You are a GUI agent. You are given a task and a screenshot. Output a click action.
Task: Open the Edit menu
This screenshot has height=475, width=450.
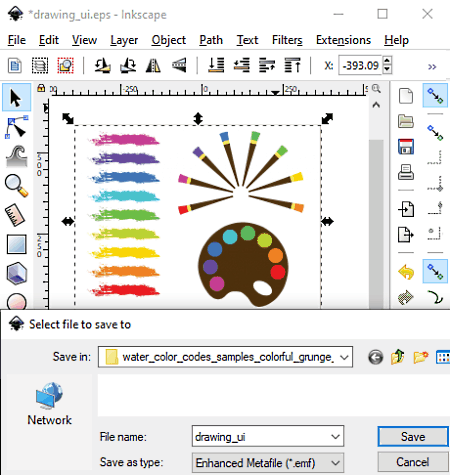49,40
